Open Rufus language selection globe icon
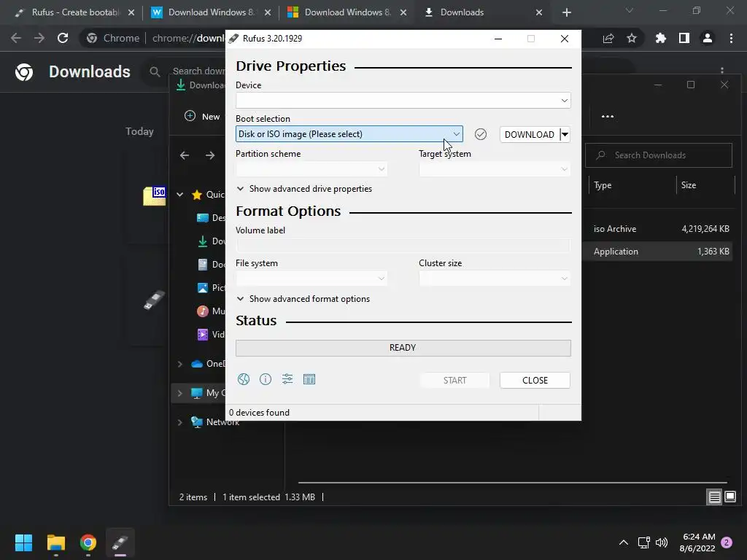The image size is (747, 560). coord(244,379)
